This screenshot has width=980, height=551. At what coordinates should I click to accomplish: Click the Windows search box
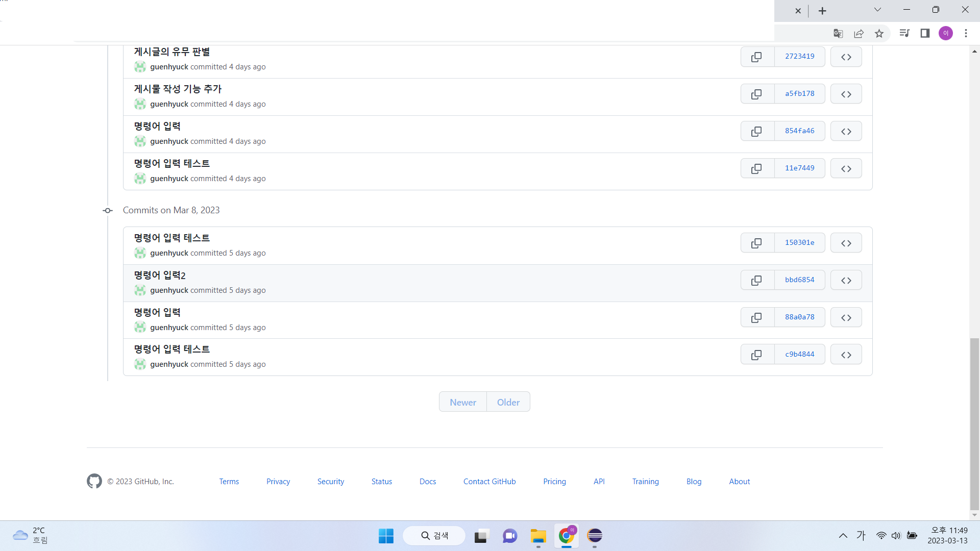coord(434,536)
